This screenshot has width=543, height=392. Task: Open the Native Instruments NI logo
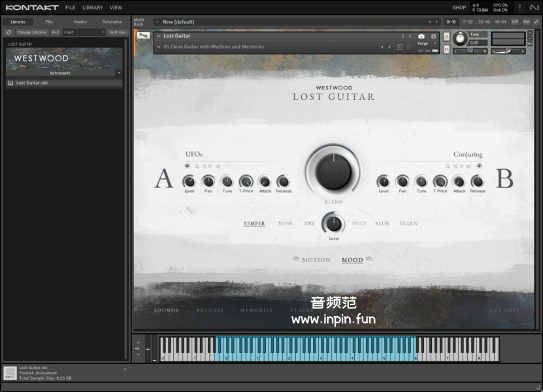(535, 7)
